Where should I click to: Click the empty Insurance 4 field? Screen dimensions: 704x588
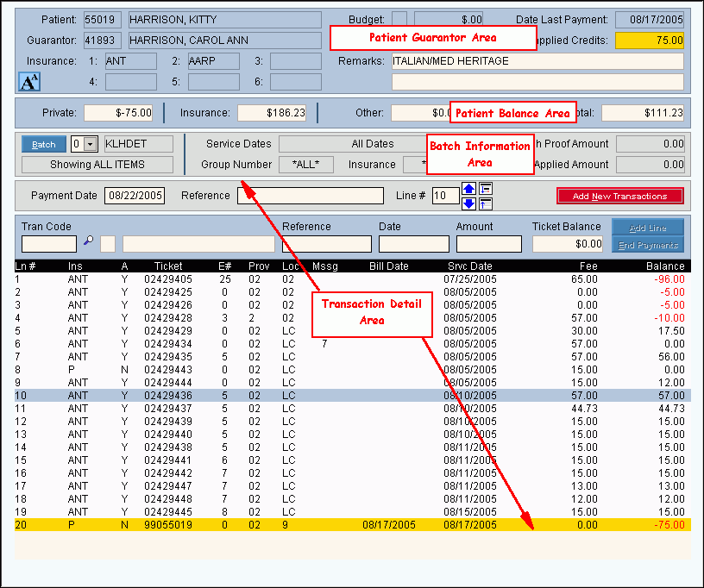coord(130,82)
